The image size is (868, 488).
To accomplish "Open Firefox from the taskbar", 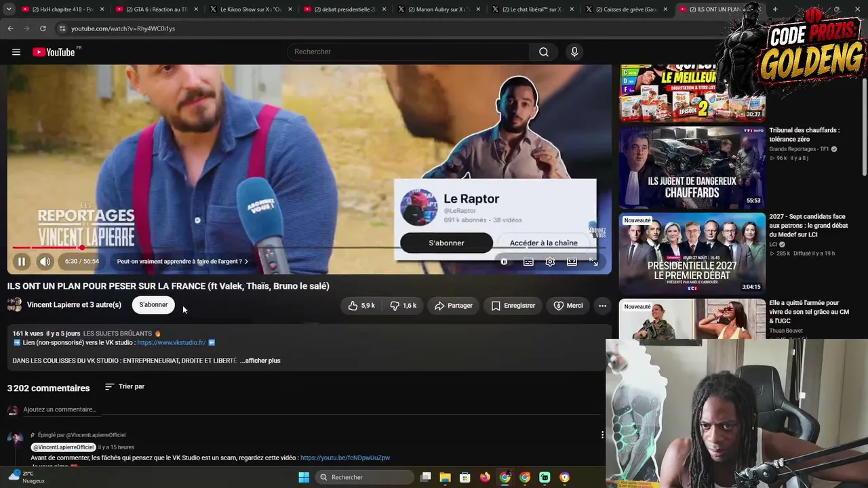I will tap(485, 477).
